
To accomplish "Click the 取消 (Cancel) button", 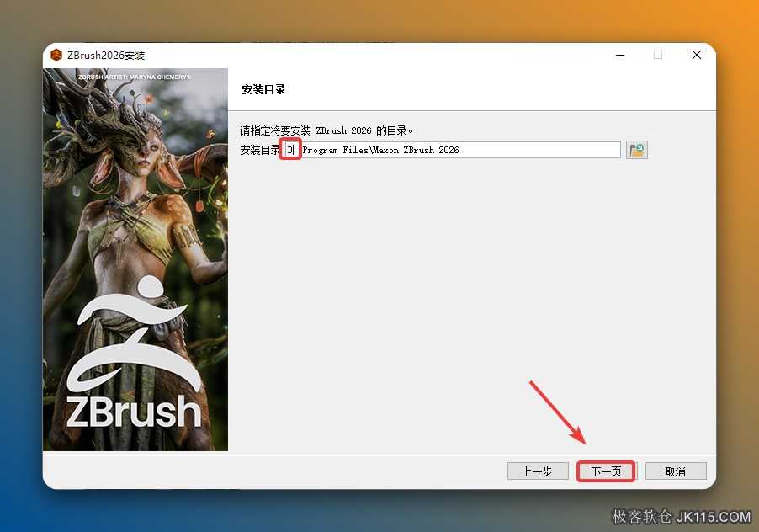I will tap(675, 471).
